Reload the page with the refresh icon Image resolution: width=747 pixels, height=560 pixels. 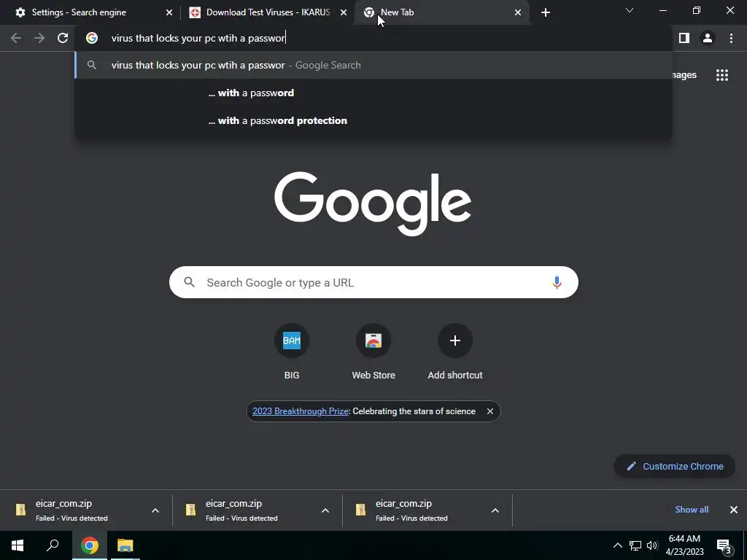pos(63,38)
